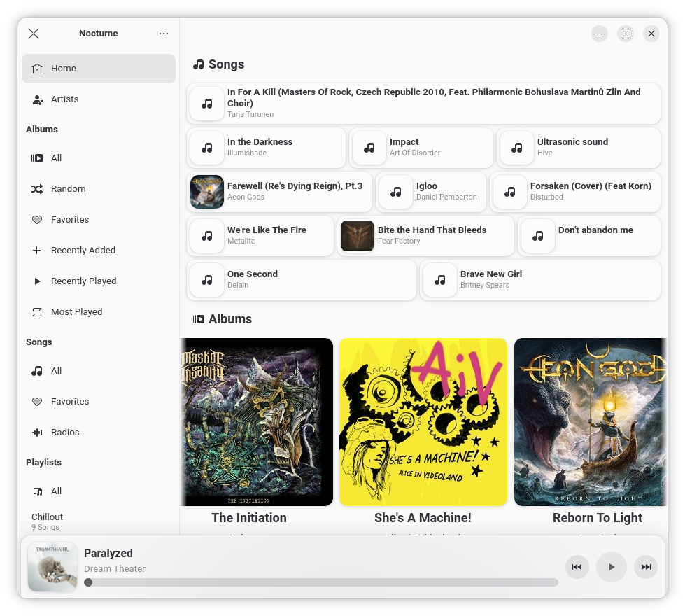
Task: Click Home house icon in sidebar
Action: 37,68
